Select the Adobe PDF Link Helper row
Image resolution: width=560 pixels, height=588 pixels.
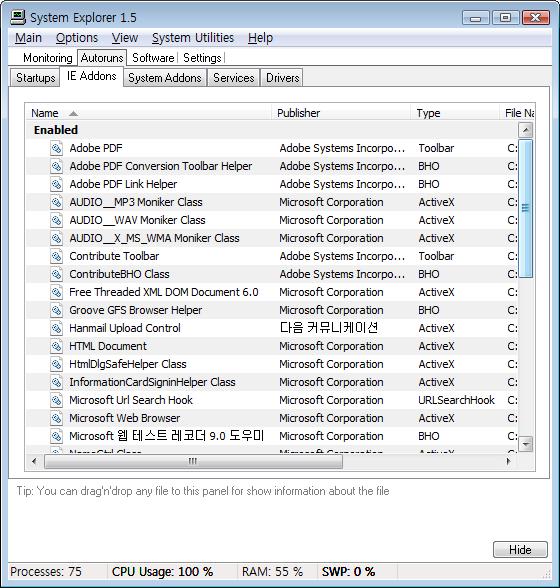point(272,184)
